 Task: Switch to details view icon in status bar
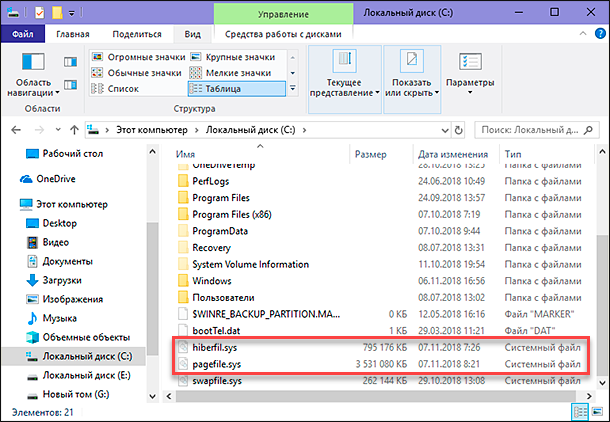click(x=580, y=412)
